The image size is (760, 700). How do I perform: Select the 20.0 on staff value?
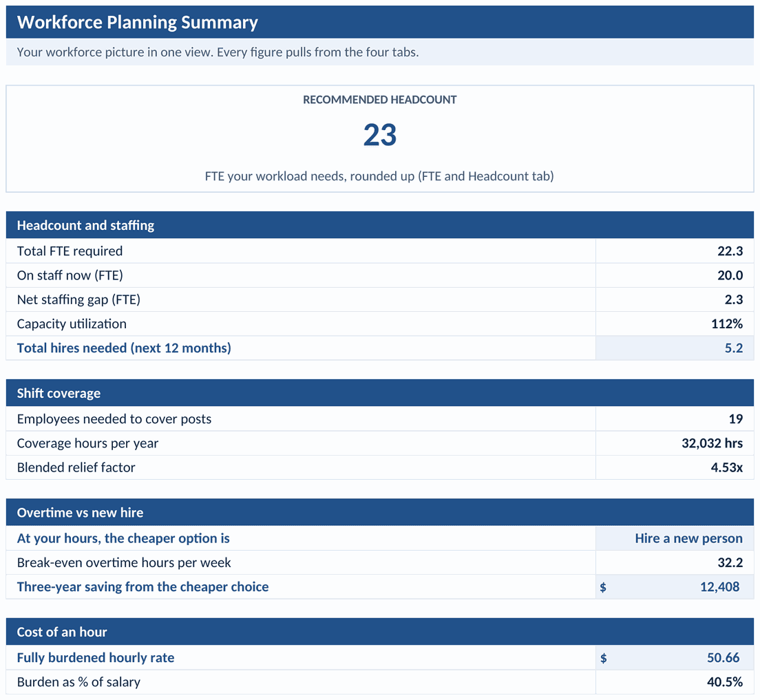(x=730, y=275)
